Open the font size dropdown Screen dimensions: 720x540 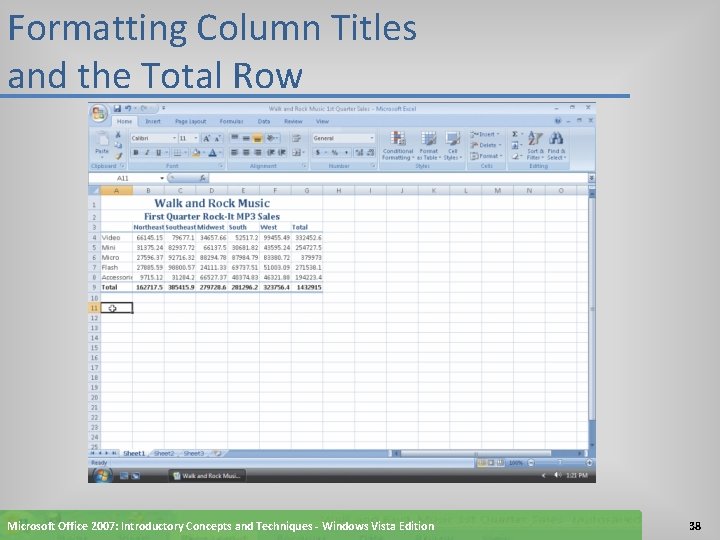coord(196,138)
